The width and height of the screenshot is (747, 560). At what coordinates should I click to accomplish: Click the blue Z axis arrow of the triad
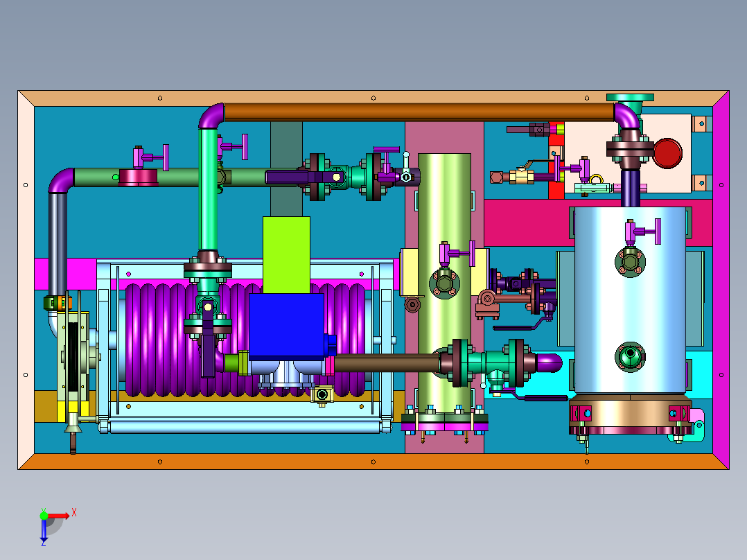tap(44, 531)
